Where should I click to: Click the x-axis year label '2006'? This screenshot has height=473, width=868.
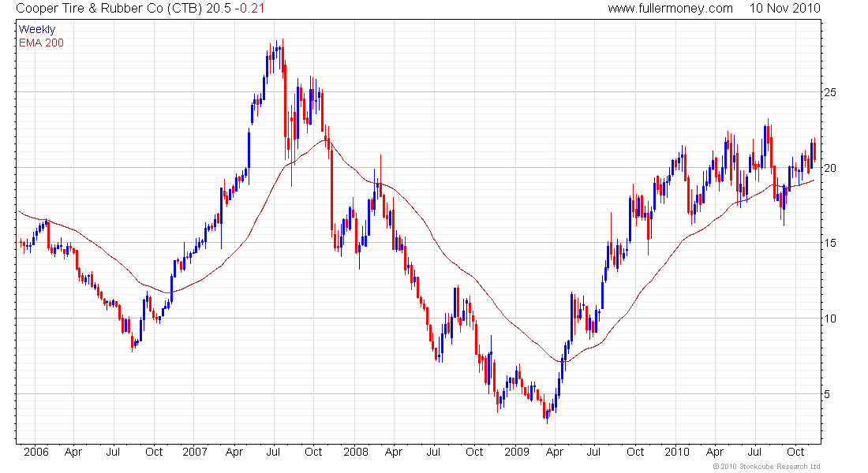pyautogui.click(x=36, y=452)
